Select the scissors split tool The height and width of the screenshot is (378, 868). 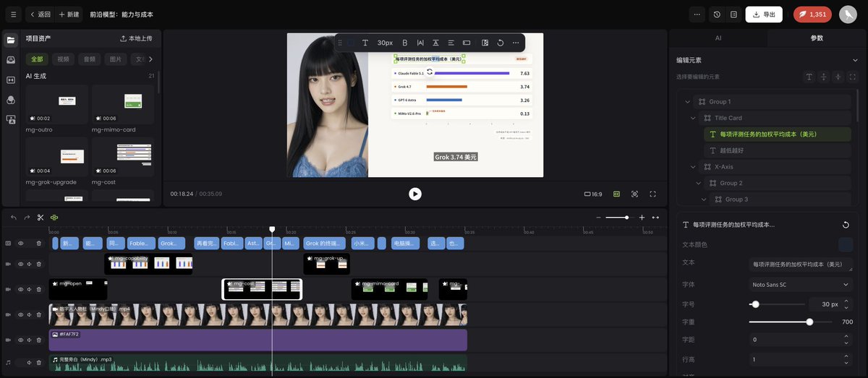(41, 218)
